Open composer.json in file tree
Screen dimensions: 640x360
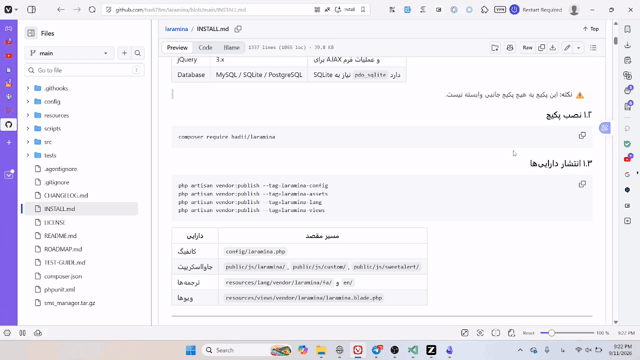click(x=63, y=276)
